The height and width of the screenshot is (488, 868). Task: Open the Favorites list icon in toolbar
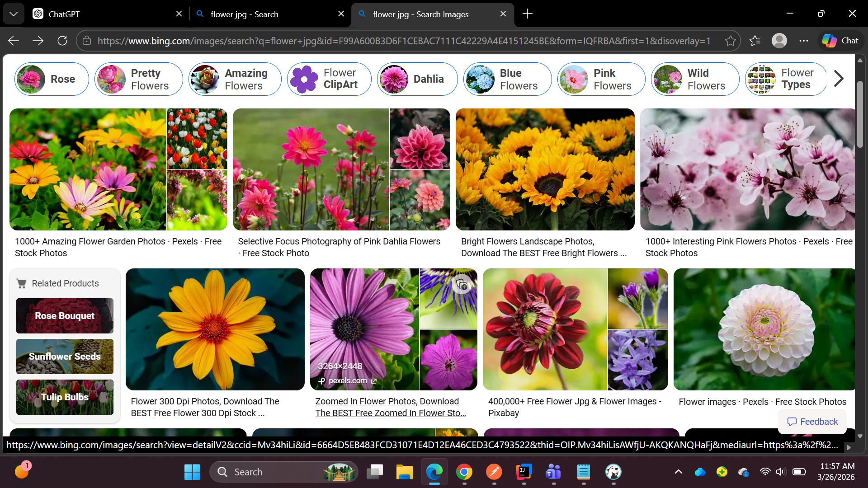[x=755, y=41]
